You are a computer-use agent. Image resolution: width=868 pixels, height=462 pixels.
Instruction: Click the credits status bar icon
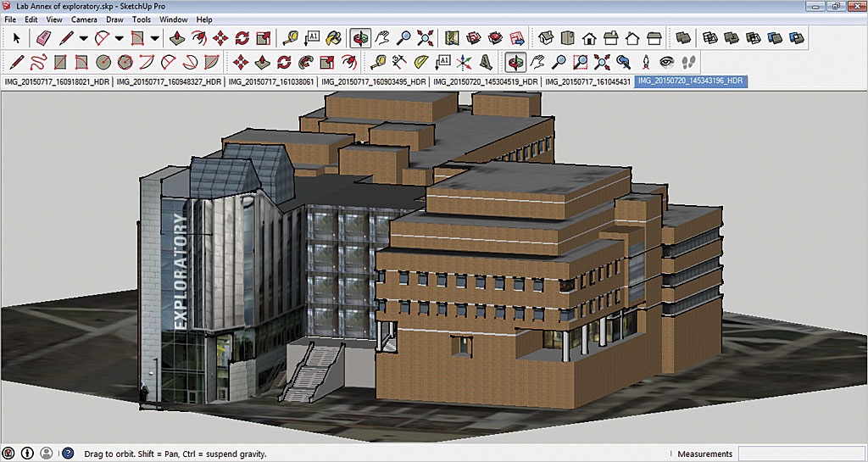(28, 454)
